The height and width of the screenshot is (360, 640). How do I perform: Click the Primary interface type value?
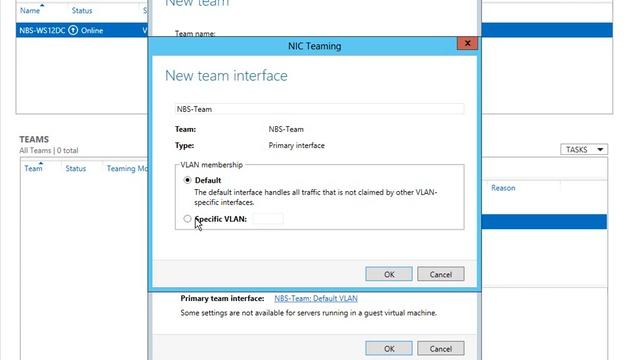297,145
